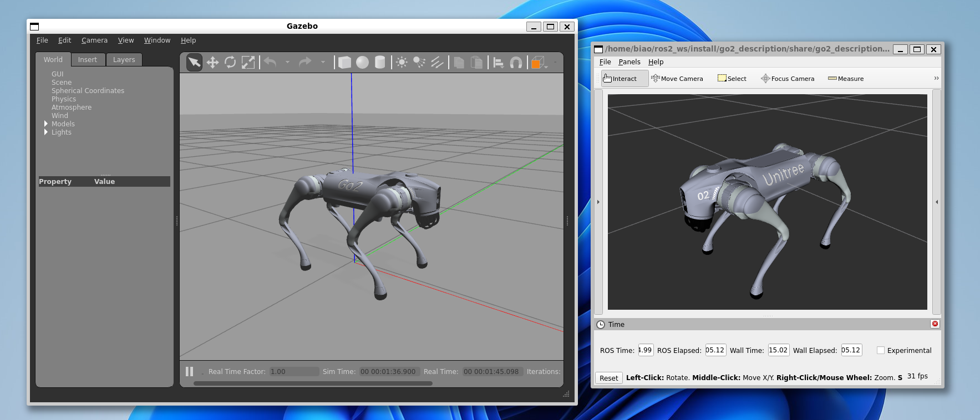Screen dimensions: 980x420
Task: Expand the right side panel arrow in RViz
Action: pos(937,202)
